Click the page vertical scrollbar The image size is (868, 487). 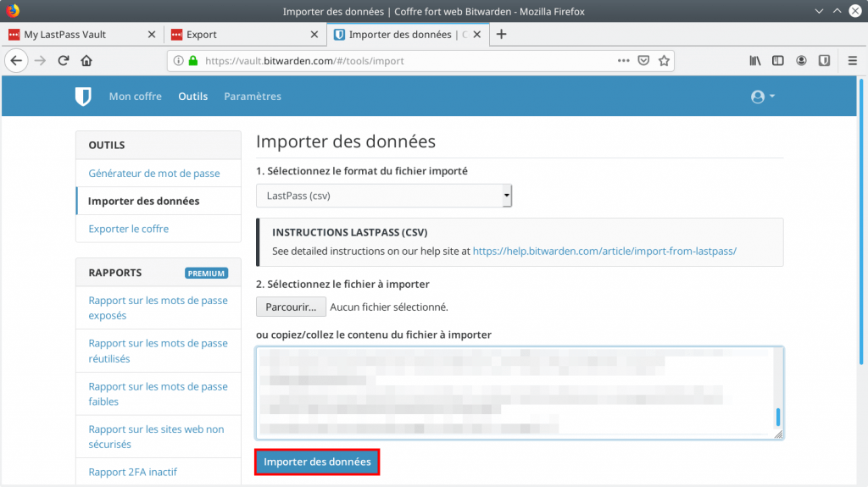[x=861, y=221]
